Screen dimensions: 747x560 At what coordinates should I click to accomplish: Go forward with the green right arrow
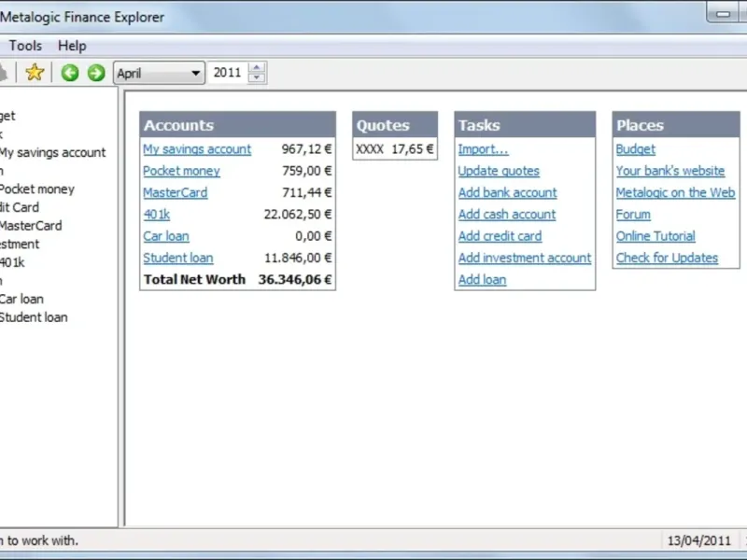(x=95, y=73)
